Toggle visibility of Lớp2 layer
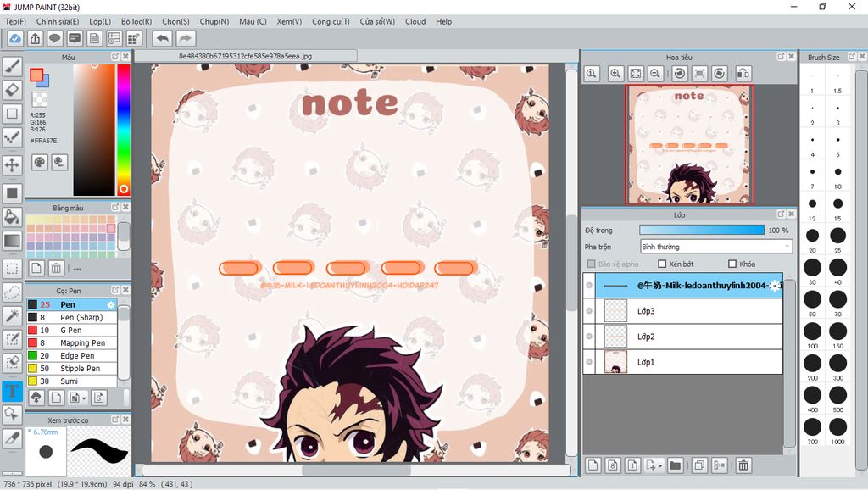Image resolution: width=868 pixels, height=490 pixels. pyautogui.click(x=589, y=336)
